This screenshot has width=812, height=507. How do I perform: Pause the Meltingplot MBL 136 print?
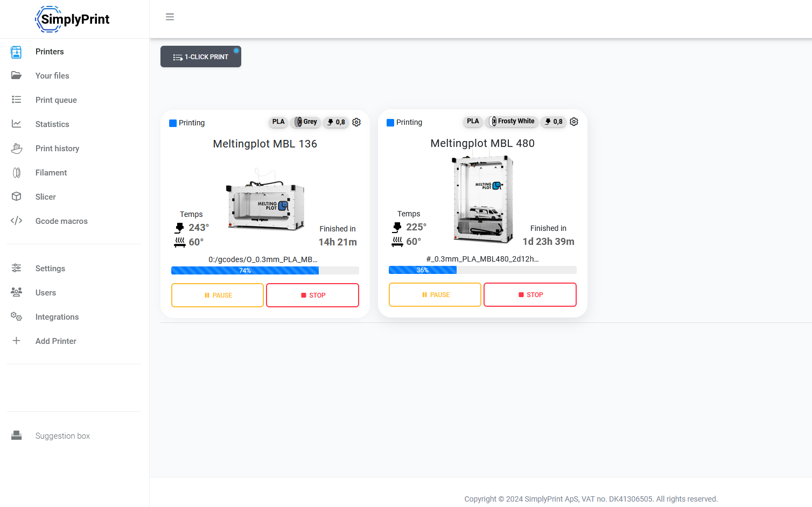(x=218, y=295)
